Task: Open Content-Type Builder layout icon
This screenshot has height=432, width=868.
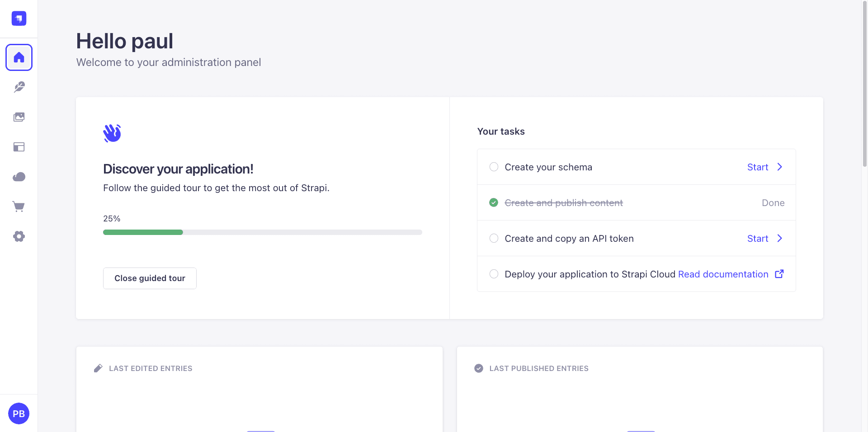Action: pyautogui.click(x=19, y=147)
